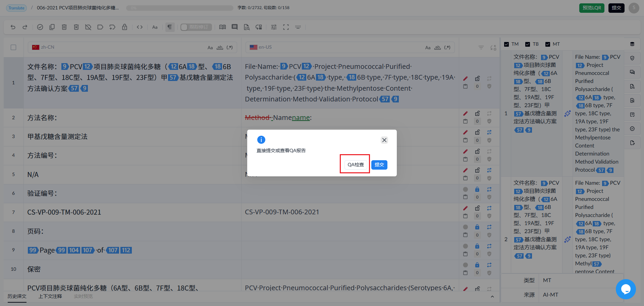Image resolution: width=644 pixels, height=306 pixels.
Task: Toggle the MT checkbox
Action: (548, 44)
